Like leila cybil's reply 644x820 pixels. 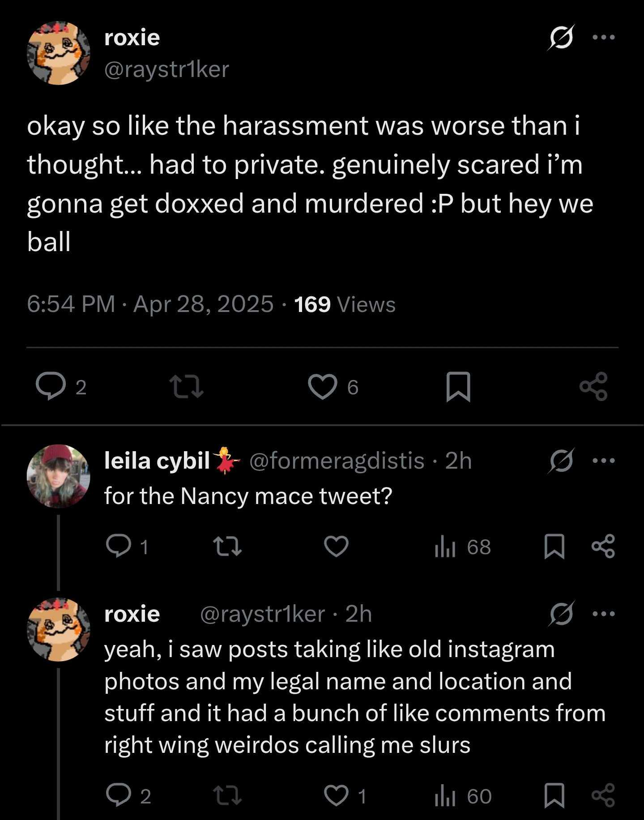[336, 547]
